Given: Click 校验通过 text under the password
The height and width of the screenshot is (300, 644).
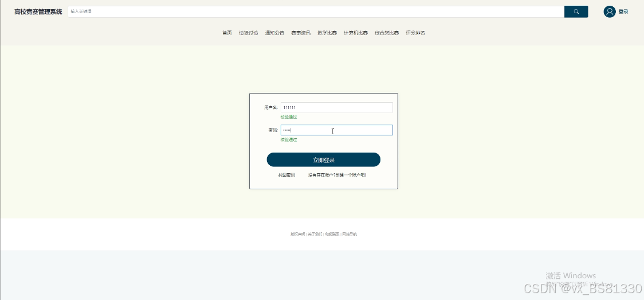Looking at the screenshot, I should tap(289, 140).
